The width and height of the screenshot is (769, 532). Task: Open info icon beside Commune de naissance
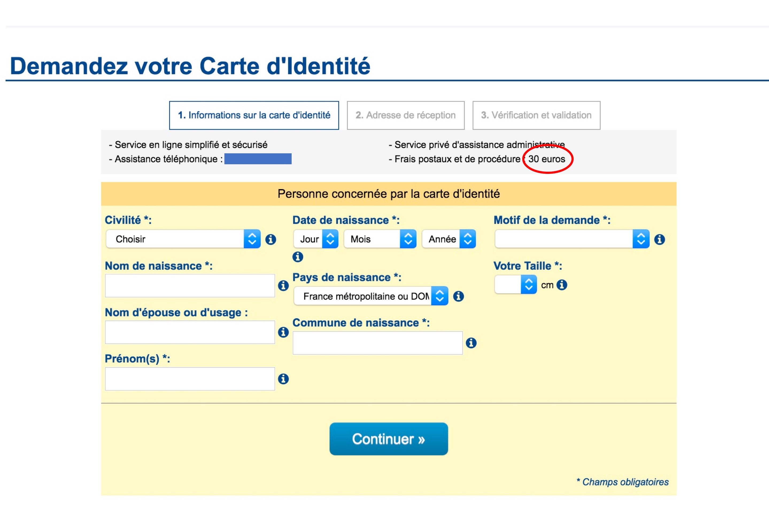point(471,343)
